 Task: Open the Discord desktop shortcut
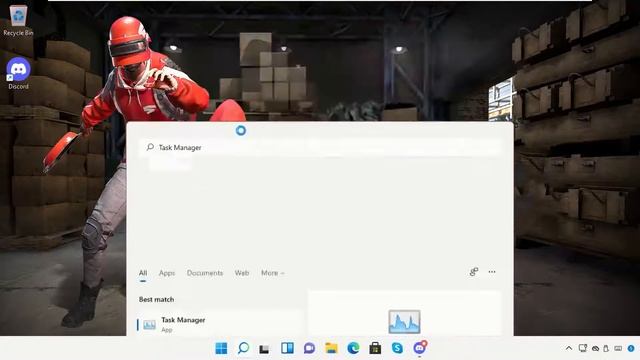(x=18, y=73)
